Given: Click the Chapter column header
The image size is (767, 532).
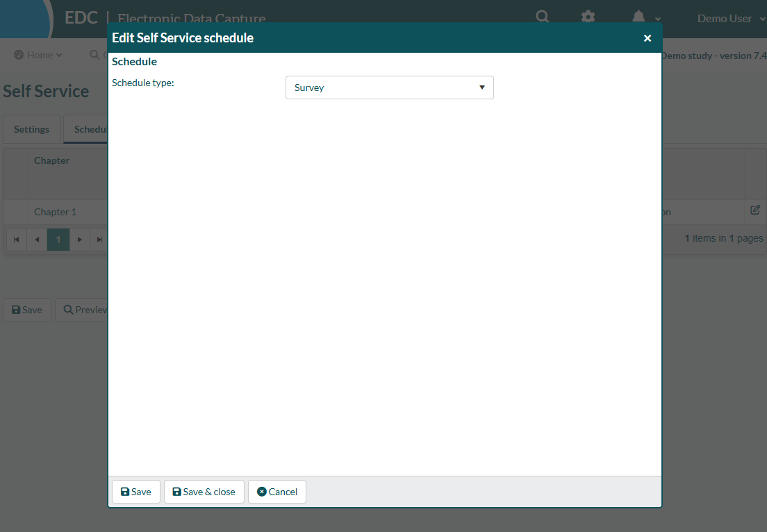Looking at the screenshot, I should (x=51, y=160).
